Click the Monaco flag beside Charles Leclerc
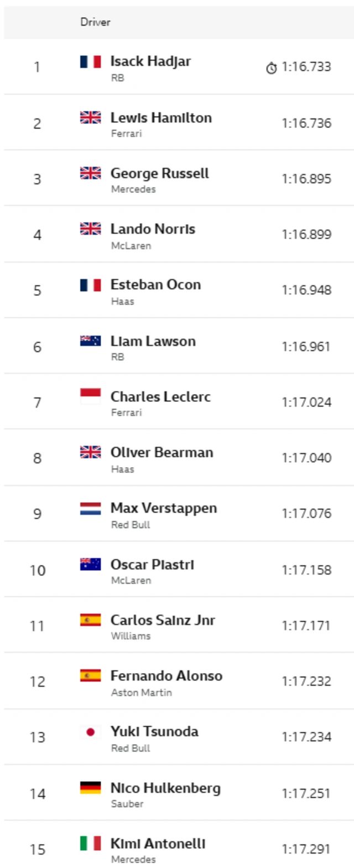This screenshot has width=354, height=868. click(x=90, y=396)
